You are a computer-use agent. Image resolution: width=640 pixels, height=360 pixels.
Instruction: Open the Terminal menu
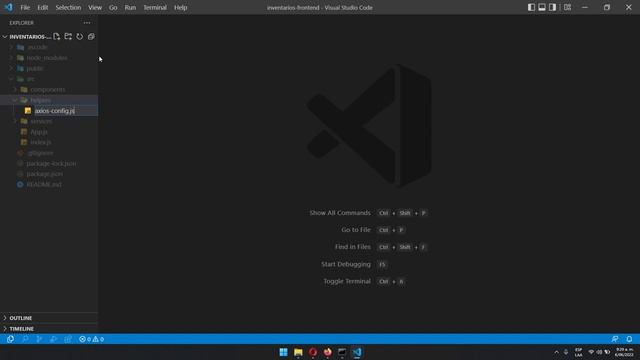pos(155,7)
